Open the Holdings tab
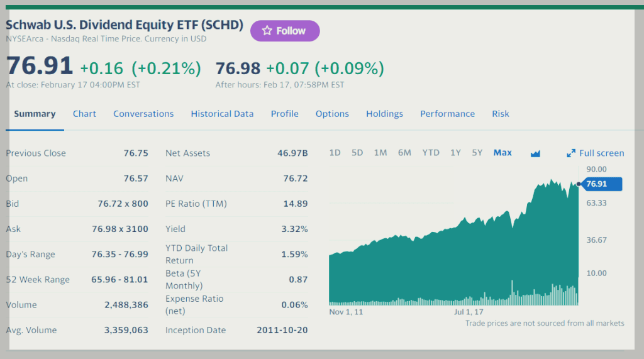Image resolution: width=644 pixels, height=359 pixels. [384, 114]
